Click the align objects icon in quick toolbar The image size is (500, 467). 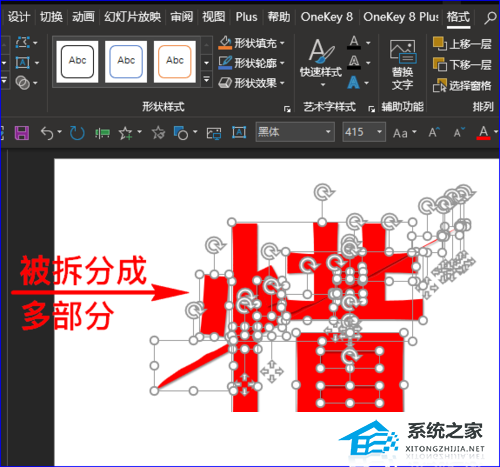pos(102,133)
